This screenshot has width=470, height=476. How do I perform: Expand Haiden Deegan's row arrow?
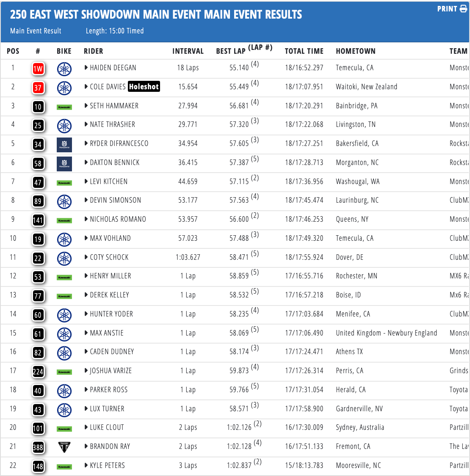[x=86, y=68]
